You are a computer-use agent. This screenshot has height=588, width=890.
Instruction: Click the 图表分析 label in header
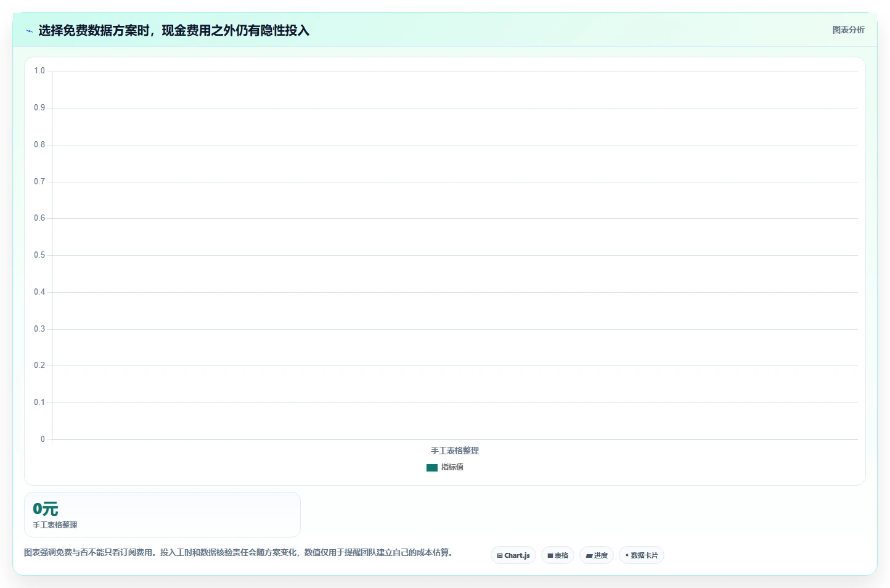848,30
